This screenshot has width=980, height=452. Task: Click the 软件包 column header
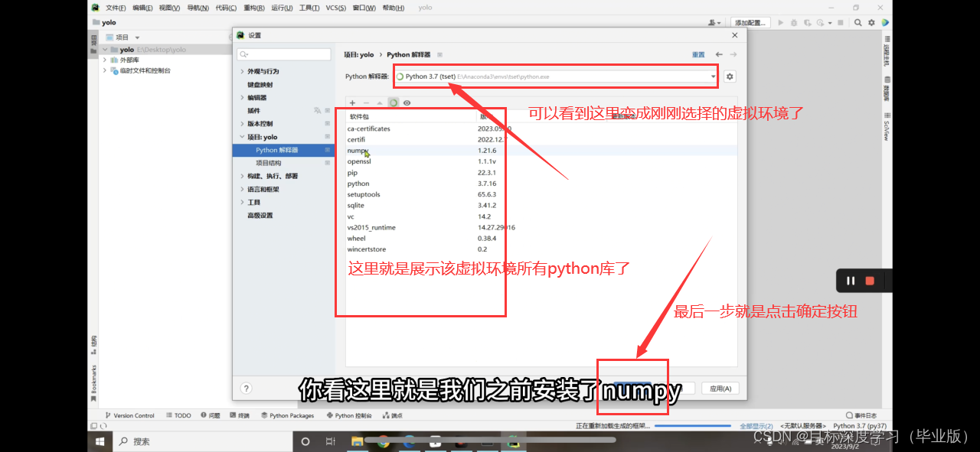point(359,116)
